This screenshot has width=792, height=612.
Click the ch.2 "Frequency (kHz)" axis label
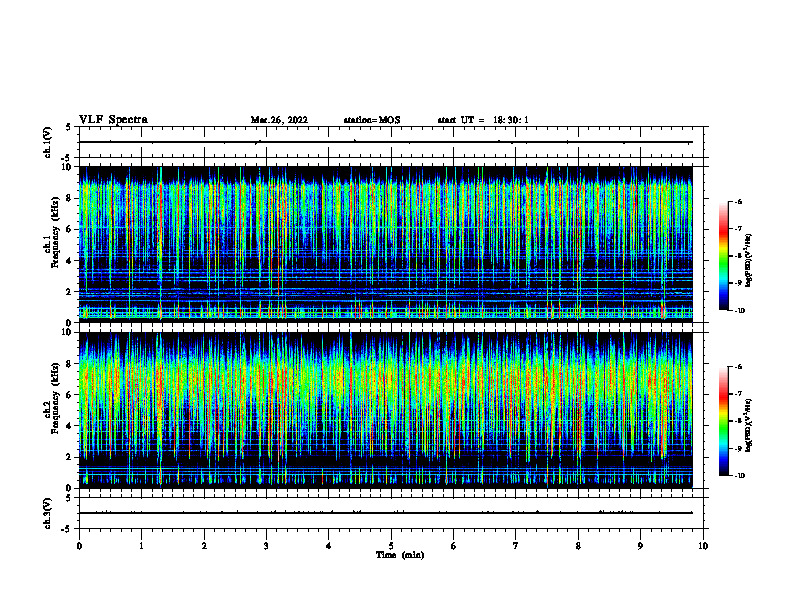tap(55, 398)
